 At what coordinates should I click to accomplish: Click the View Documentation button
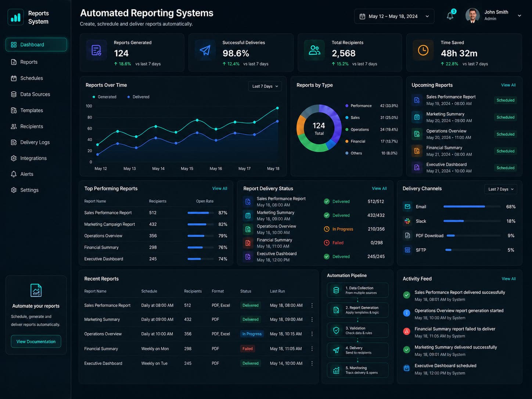36,342
